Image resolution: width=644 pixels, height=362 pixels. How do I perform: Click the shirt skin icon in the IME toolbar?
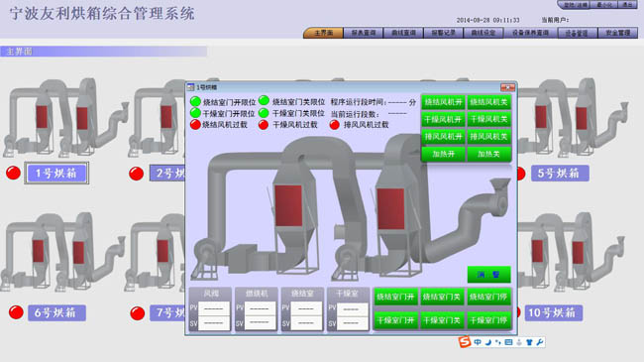coord(529,342)
